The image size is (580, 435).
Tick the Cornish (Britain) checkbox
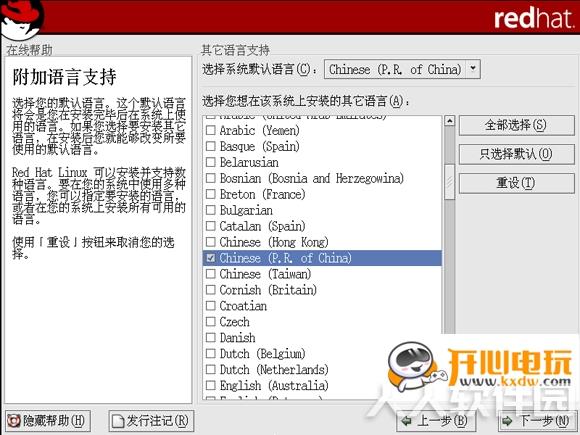coord(210,290)
